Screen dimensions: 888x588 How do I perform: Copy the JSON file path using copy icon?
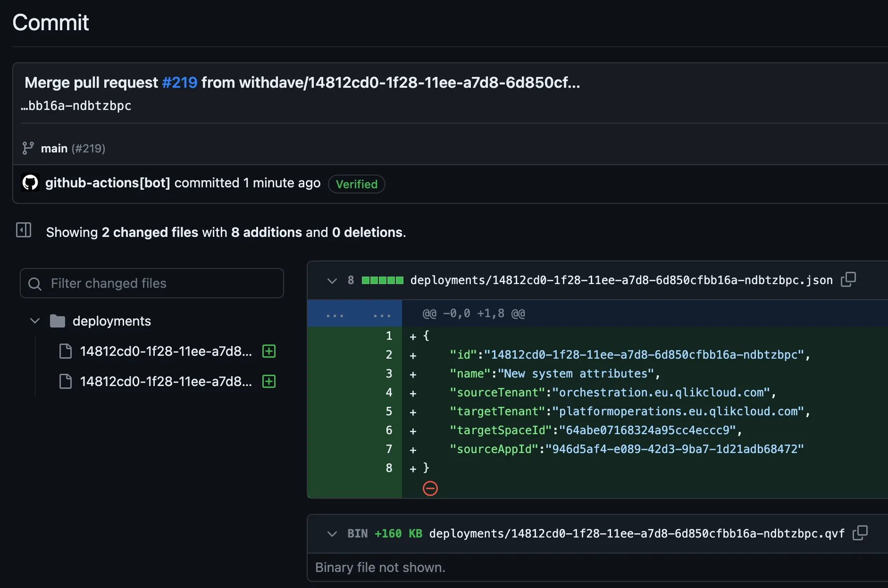click(847, 279)
